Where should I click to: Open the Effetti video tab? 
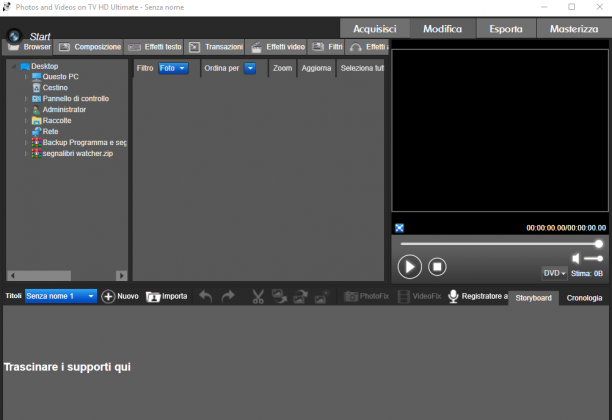277,47
